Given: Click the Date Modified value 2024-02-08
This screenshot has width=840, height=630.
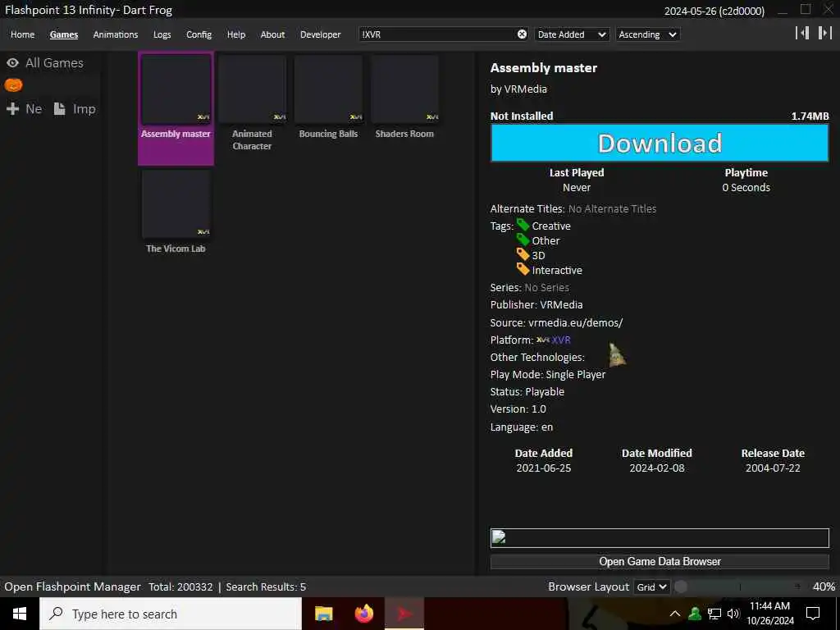Looking at the screenshot, I should pyautogui.click(x=657, y=468).
